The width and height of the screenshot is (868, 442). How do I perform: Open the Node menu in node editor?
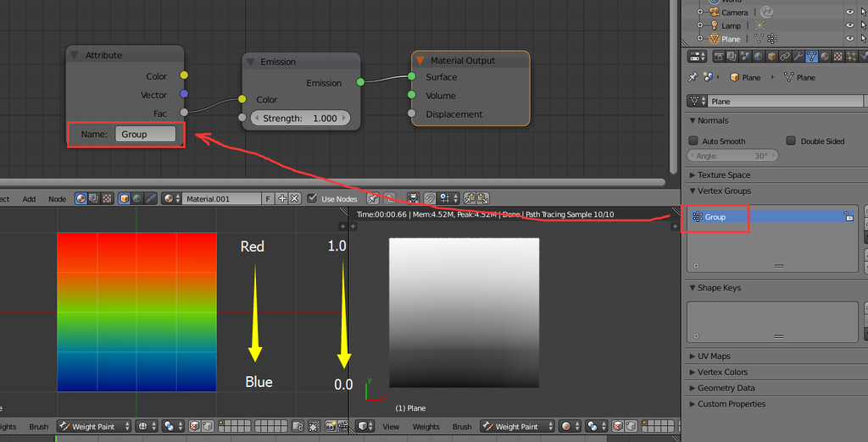pos(57,199)
